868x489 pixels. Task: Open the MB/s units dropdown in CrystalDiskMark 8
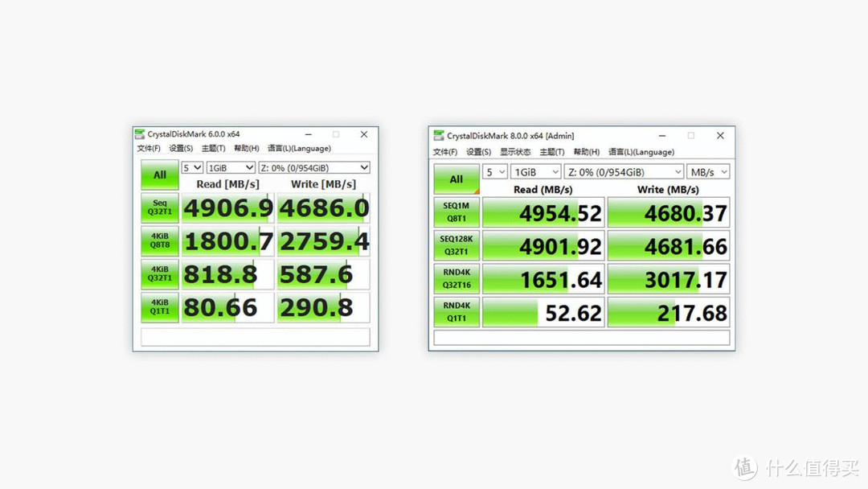click(x=707, y=171)
